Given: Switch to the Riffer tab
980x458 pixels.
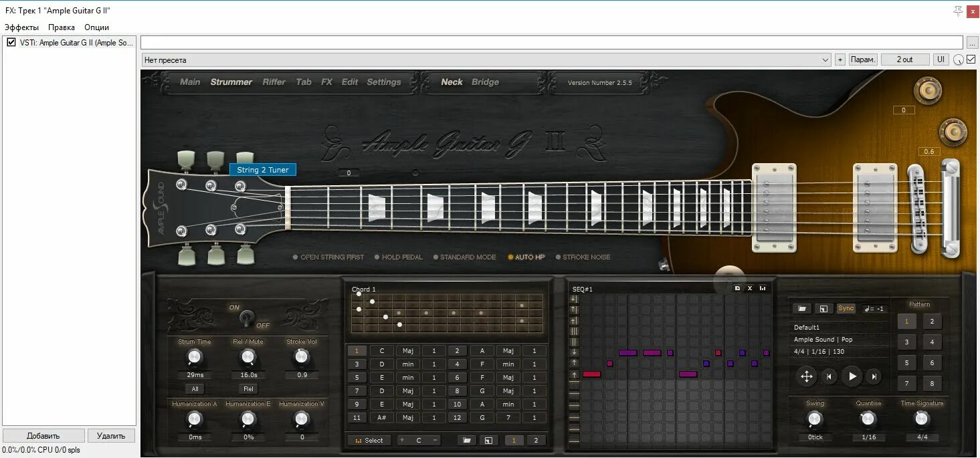Looking at the screenshot, I should (x=274, y=82).
